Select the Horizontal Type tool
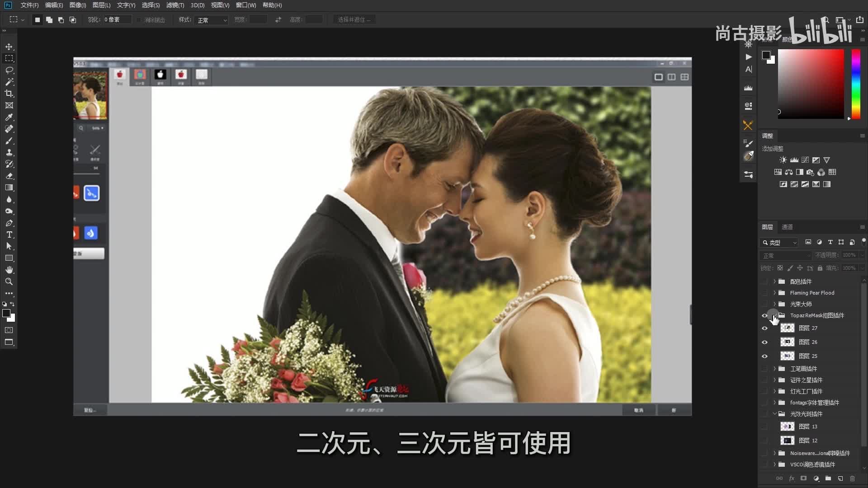 coord(9,235)
